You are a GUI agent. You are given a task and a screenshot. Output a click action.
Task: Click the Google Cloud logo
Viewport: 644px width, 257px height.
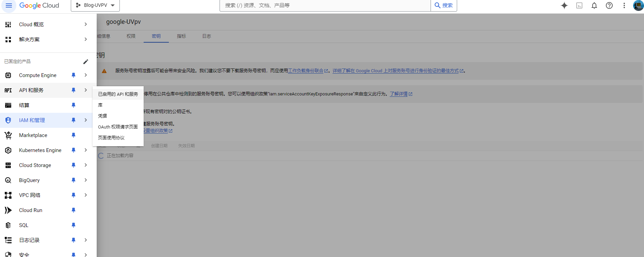pos(39,5)
